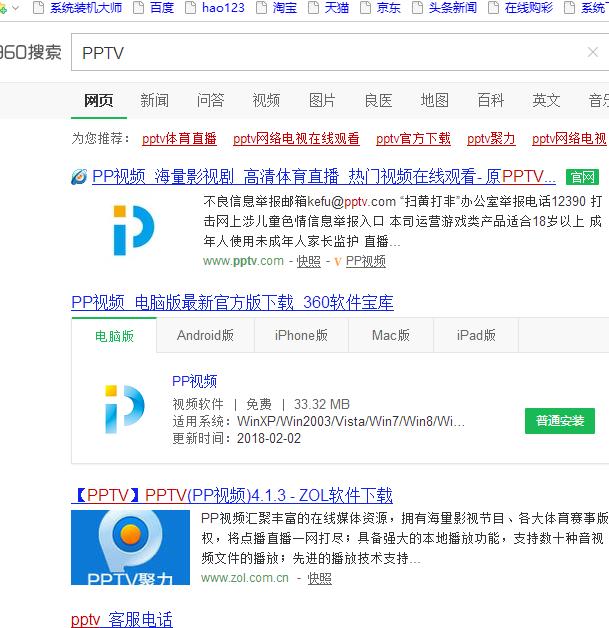Click suggested search pptv聚力
Screen dimensions: 609x628
[x=491, y=139]
